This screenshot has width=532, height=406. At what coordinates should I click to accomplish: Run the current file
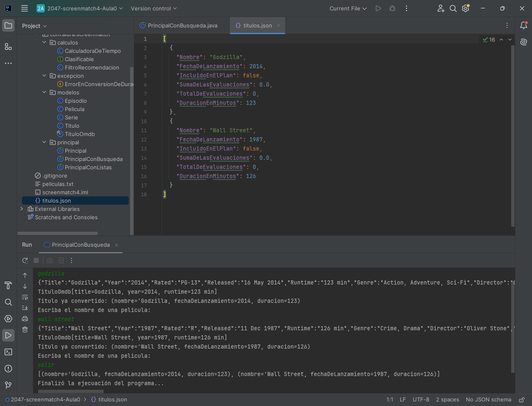(x=378, y=8)
